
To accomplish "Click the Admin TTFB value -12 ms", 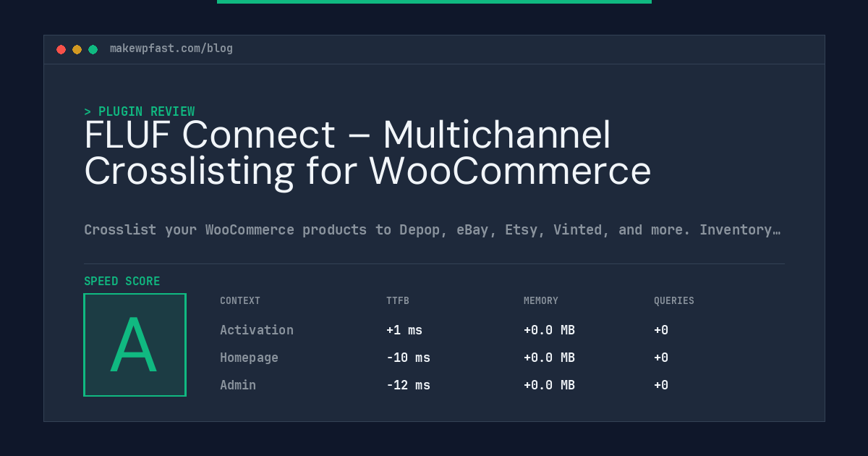I will [x=408, y=385].
